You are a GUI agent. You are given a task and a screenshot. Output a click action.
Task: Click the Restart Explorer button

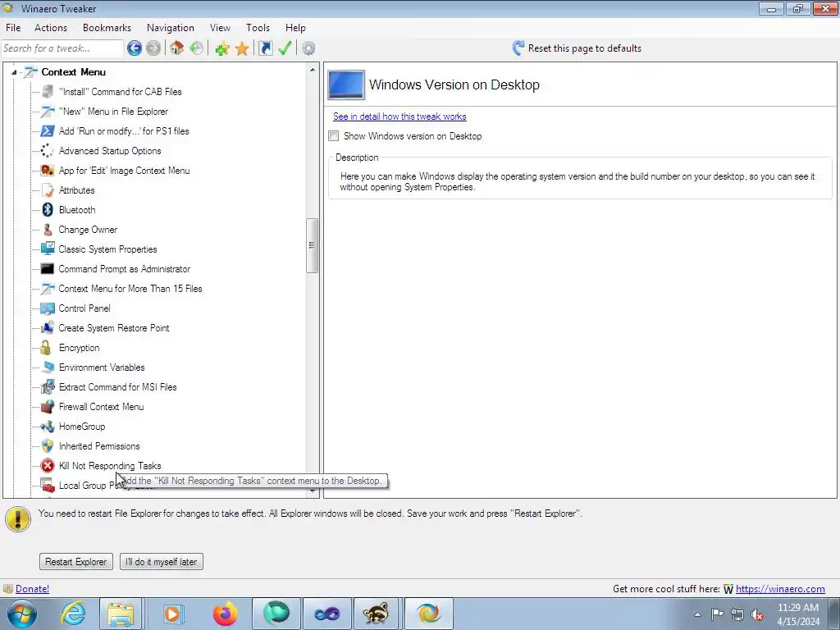click(76, 561)
